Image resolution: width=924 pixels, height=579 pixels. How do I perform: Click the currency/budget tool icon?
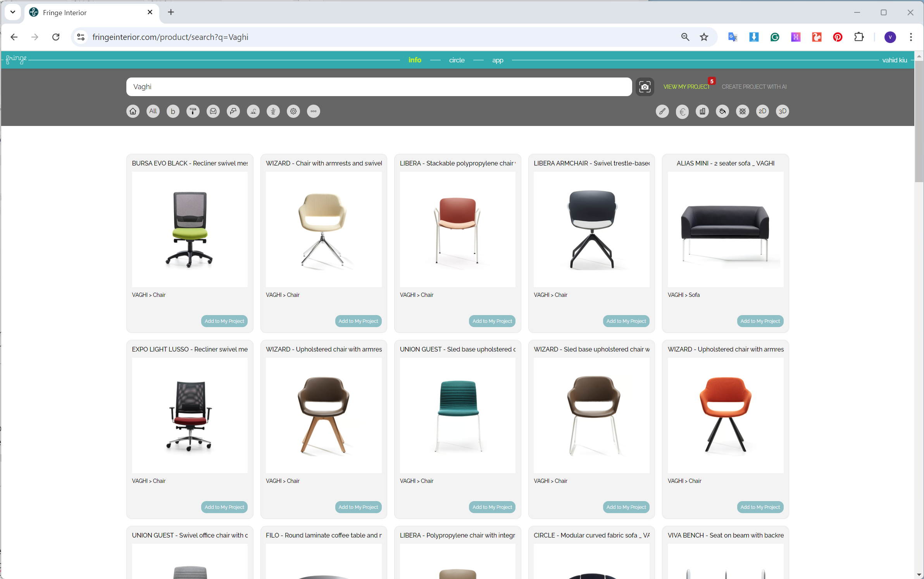click(682, 111)
